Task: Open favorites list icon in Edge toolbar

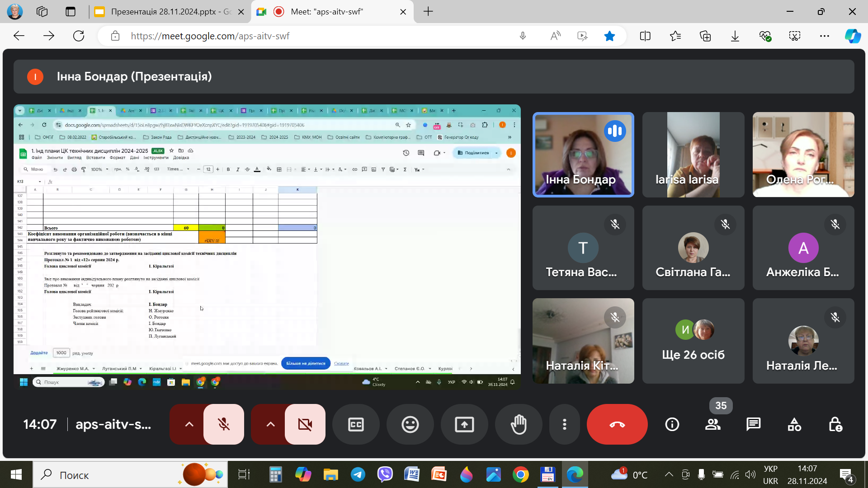Action: pyautogui.click(x=675, y=36)
